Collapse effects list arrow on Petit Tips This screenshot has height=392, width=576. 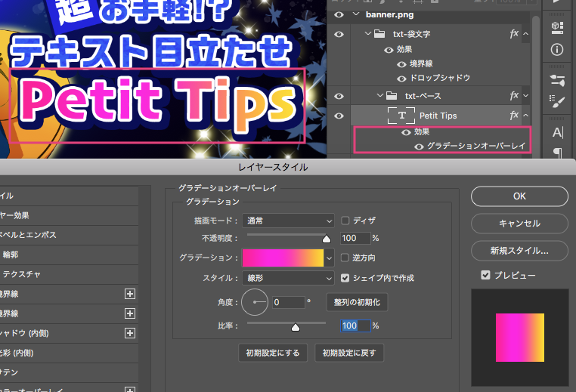525,116
